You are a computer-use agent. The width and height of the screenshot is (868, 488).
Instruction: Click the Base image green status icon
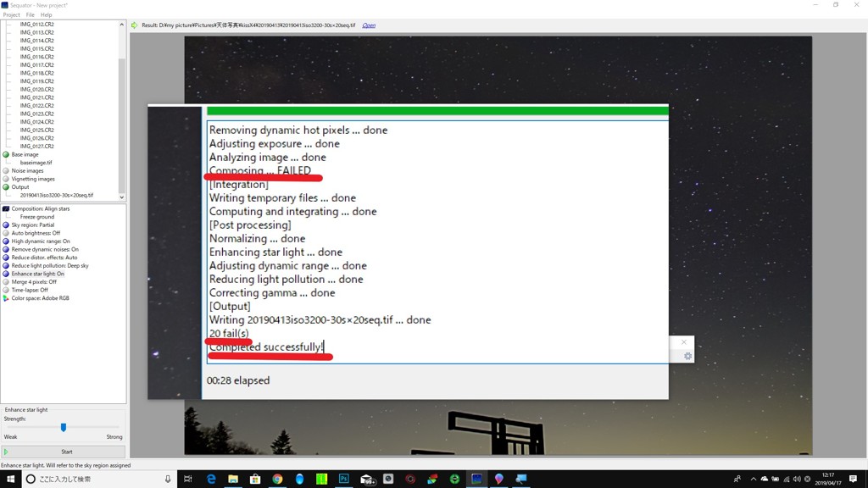coord(6,154)
